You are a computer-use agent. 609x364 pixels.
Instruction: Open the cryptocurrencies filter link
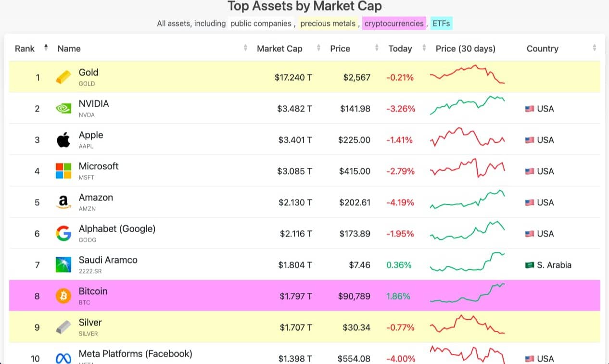[x=394, y=23]
